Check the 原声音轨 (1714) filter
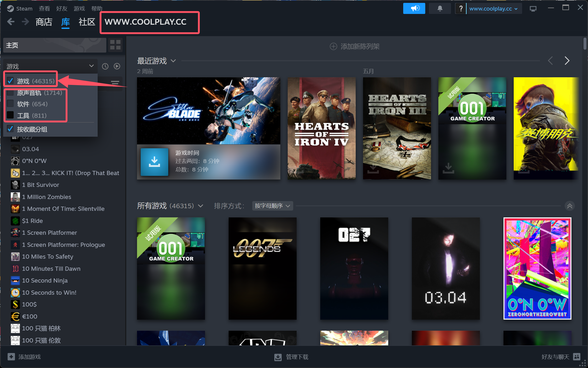Image resolution: width=588 pixels, height=368 pixels. (10, 93)
